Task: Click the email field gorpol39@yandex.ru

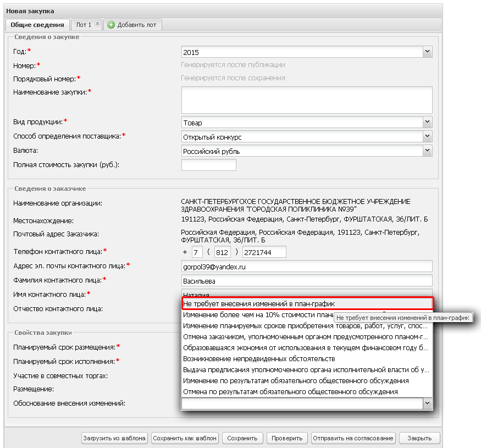Action: [x=307, y=267]
